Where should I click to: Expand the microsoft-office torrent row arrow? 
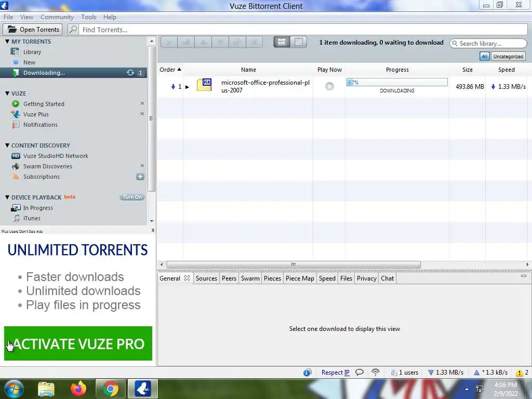[x=187, y=87]
